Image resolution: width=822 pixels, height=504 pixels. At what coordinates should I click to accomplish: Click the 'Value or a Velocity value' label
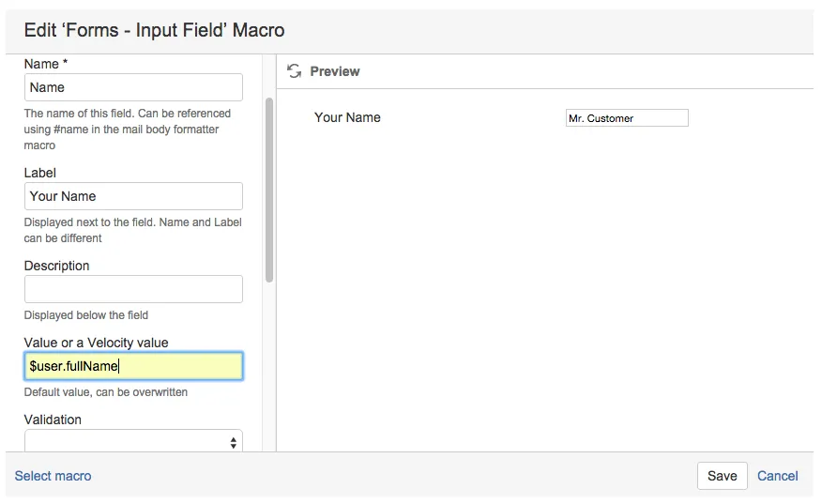coord(96,343)
